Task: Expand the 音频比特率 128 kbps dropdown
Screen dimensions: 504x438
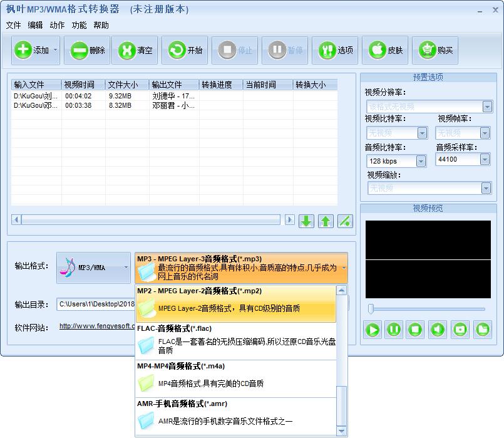Action: coord(421,161)
